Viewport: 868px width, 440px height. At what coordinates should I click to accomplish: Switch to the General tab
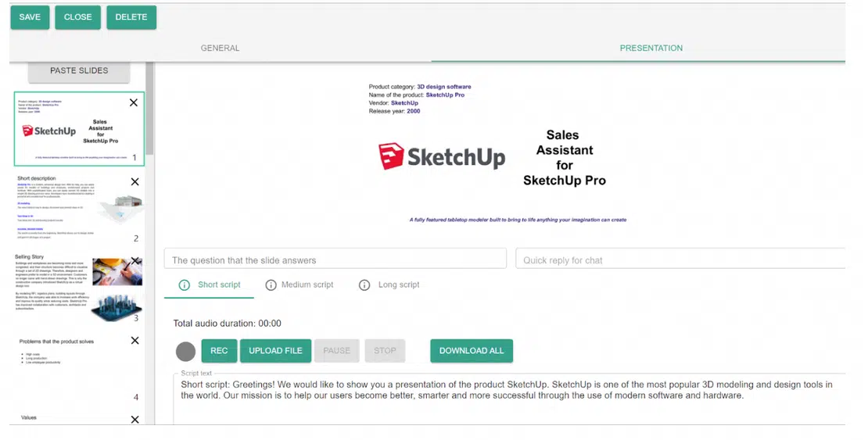pyautogui.click(x=220, y=48)
